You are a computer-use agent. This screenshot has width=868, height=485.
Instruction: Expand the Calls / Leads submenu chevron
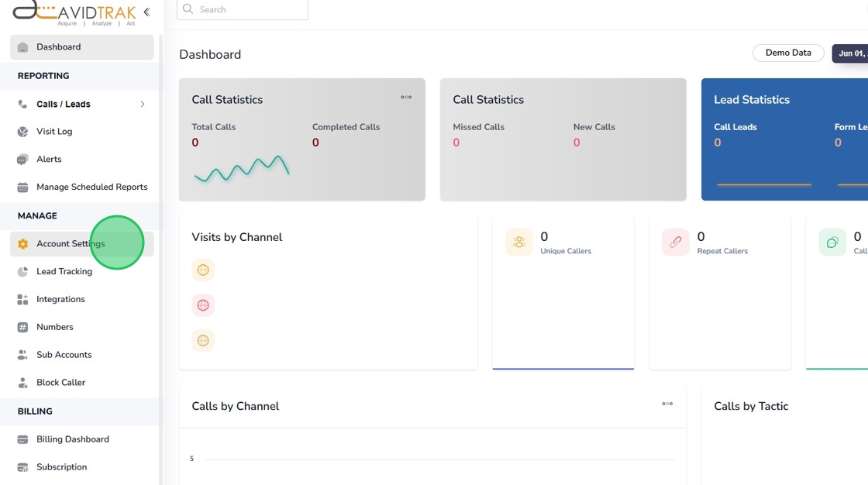coord(143,105)
